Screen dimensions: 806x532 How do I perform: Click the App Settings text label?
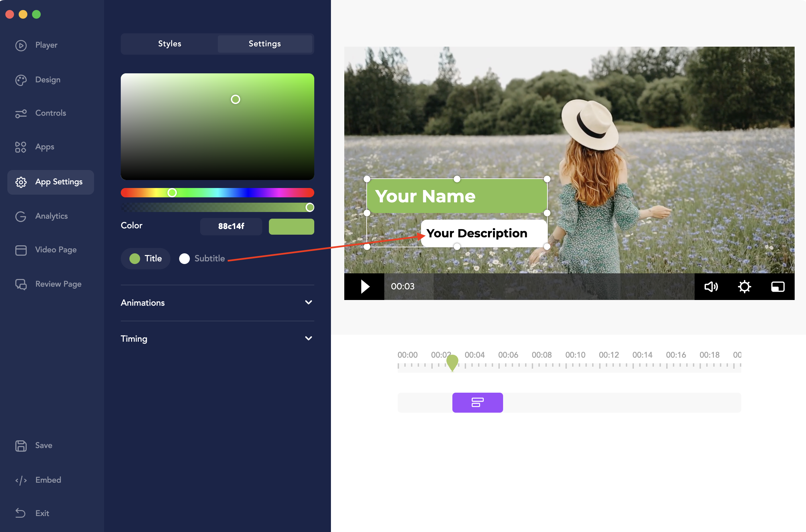coord(59,182)
